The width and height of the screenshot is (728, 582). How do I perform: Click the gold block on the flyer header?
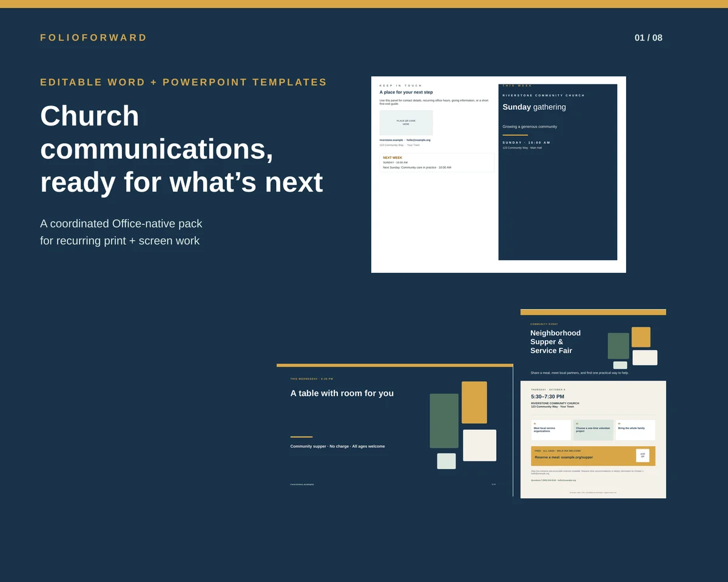[x=641, y=337]
